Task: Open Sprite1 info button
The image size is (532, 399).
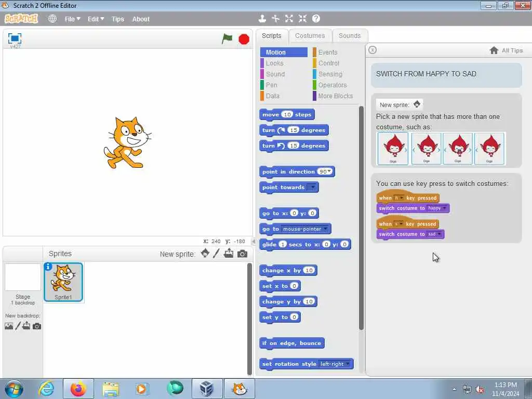Action: point(48,267)
